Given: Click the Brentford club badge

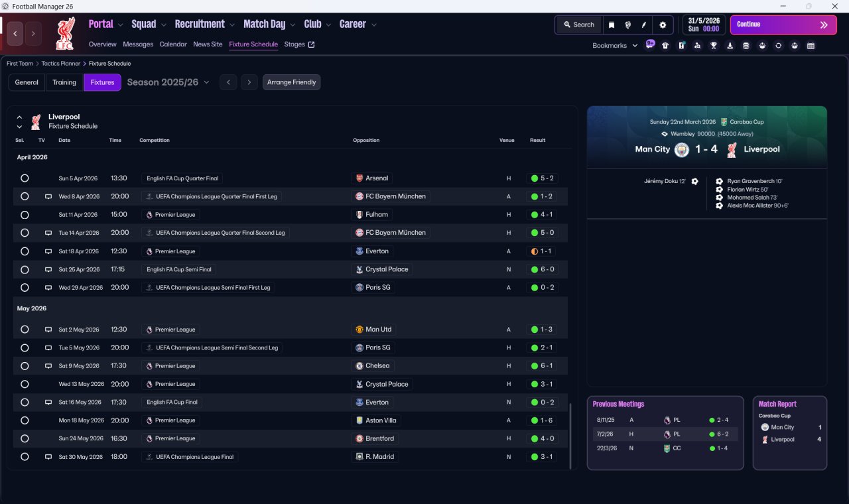Looking at the screenshot, I should (359, 438).
